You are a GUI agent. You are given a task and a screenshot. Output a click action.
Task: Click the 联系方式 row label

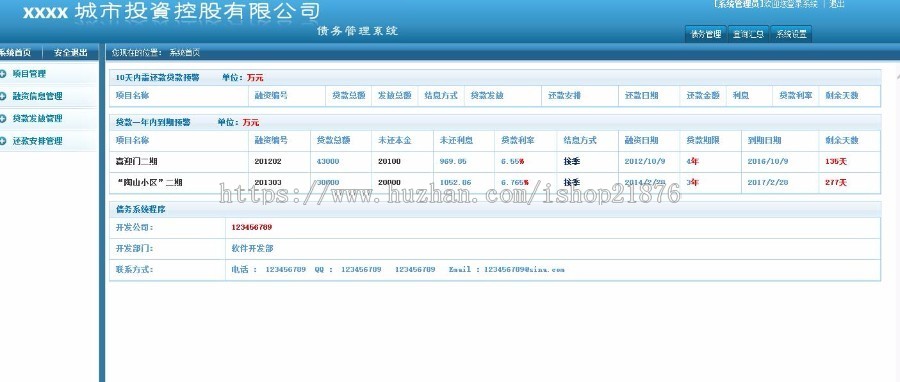(134, 270)
